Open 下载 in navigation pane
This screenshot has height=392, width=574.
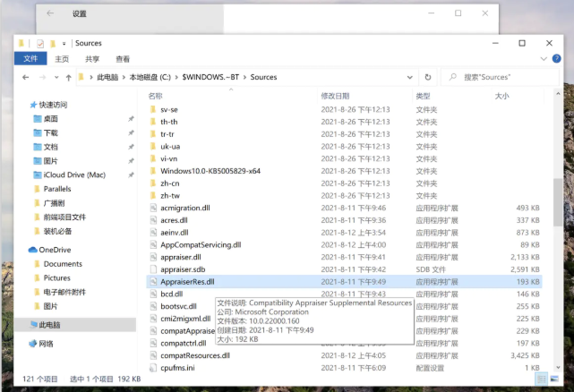50,132
